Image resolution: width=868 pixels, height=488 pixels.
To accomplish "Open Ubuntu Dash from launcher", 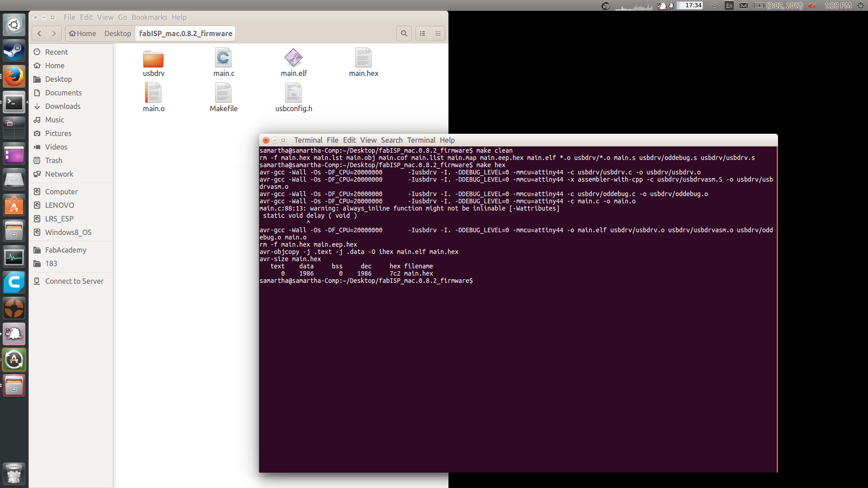I will click(x=14, y=25).
